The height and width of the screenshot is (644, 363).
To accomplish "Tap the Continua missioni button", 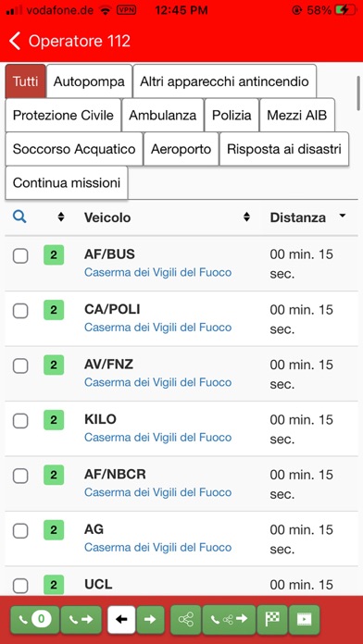I will (x=67, y=183).
